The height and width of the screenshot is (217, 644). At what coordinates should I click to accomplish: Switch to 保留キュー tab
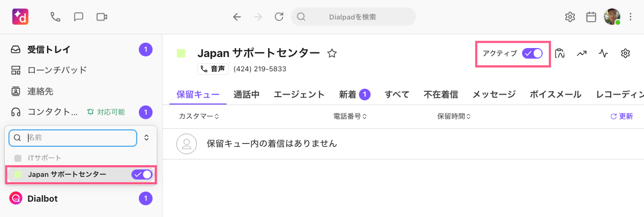pos(198,95)
